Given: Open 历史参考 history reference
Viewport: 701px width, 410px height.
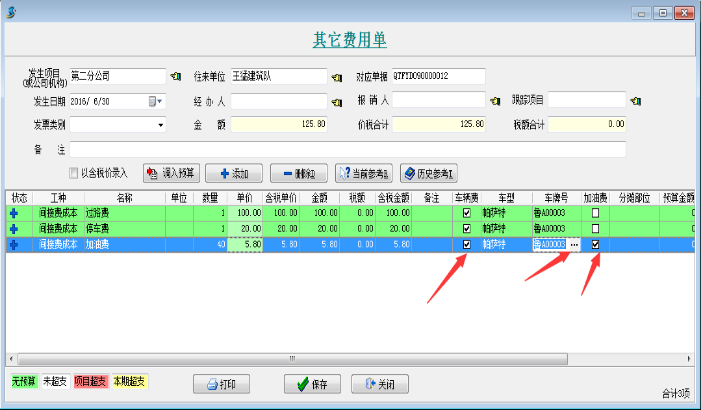Looking at the screenshot, I should 430,172.
